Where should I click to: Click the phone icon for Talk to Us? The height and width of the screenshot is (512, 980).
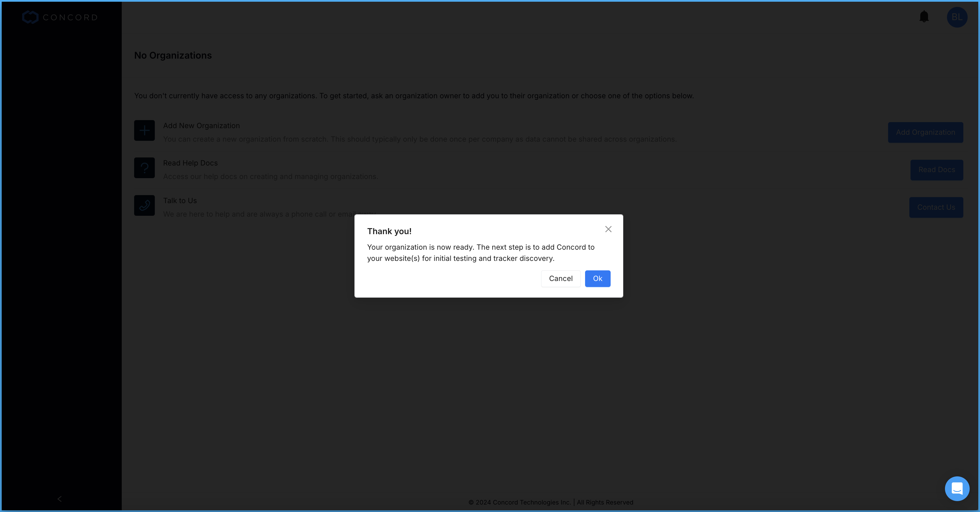144,205
